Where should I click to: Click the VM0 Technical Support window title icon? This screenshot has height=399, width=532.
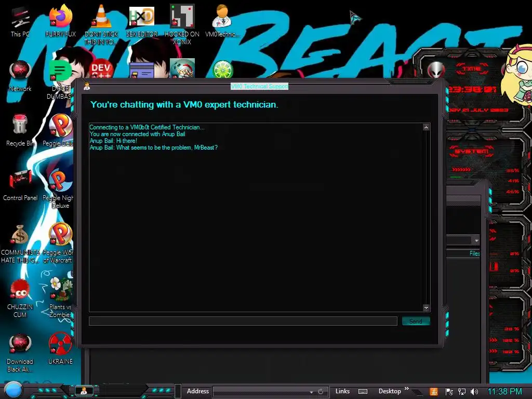(x=87, y=87)
